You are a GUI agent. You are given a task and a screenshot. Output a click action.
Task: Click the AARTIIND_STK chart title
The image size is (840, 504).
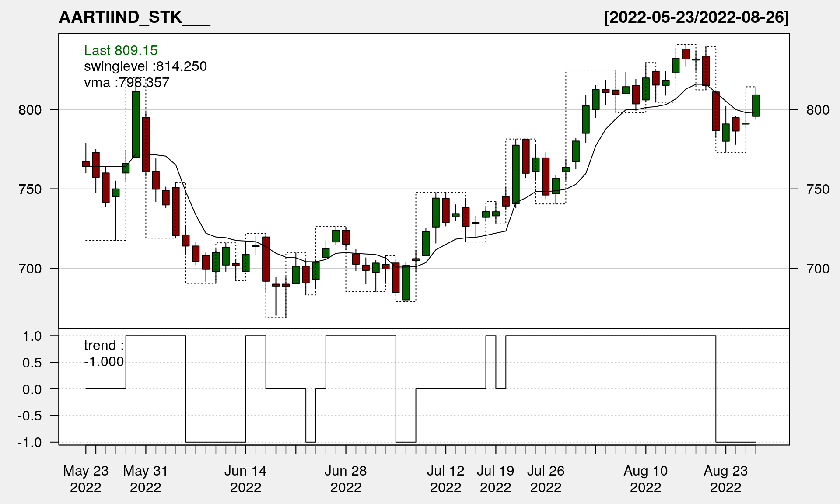134,17
